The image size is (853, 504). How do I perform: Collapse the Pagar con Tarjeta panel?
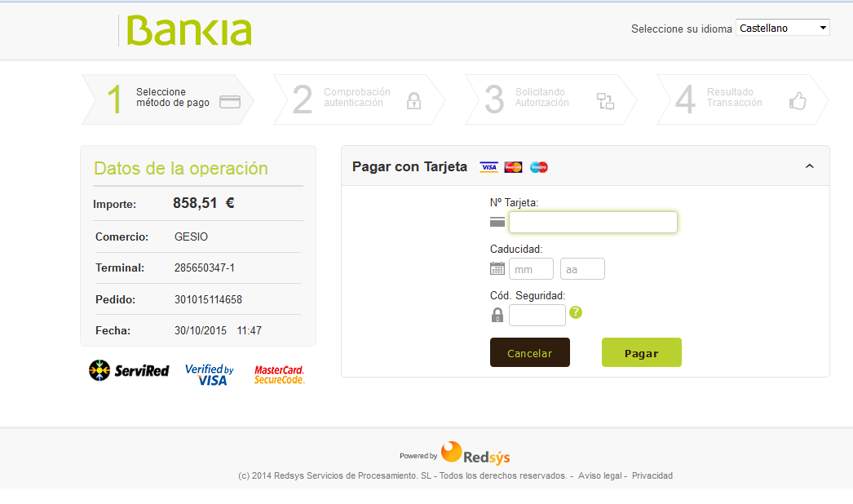pyautogui.click(x=810, y=166)
